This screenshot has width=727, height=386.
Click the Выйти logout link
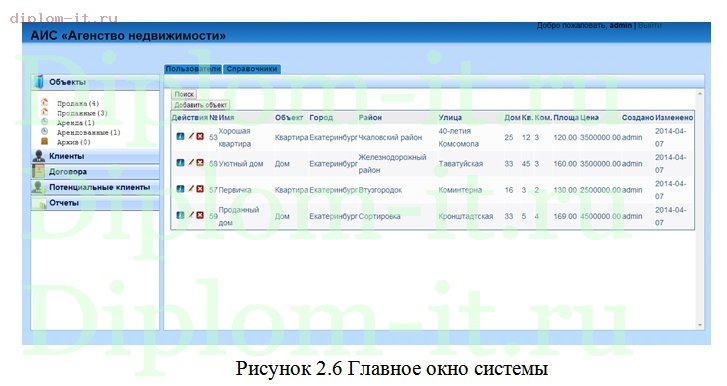(x=650, y=25)
